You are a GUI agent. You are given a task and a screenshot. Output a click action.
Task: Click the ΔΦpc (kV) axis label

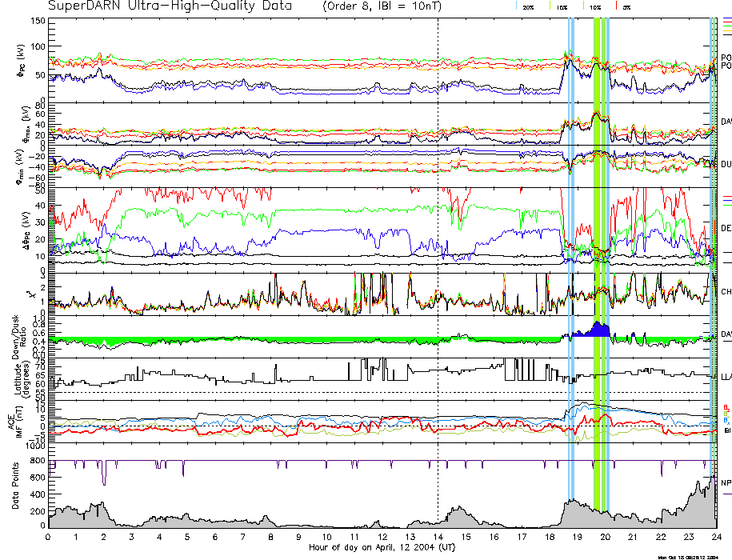[26, 230]
